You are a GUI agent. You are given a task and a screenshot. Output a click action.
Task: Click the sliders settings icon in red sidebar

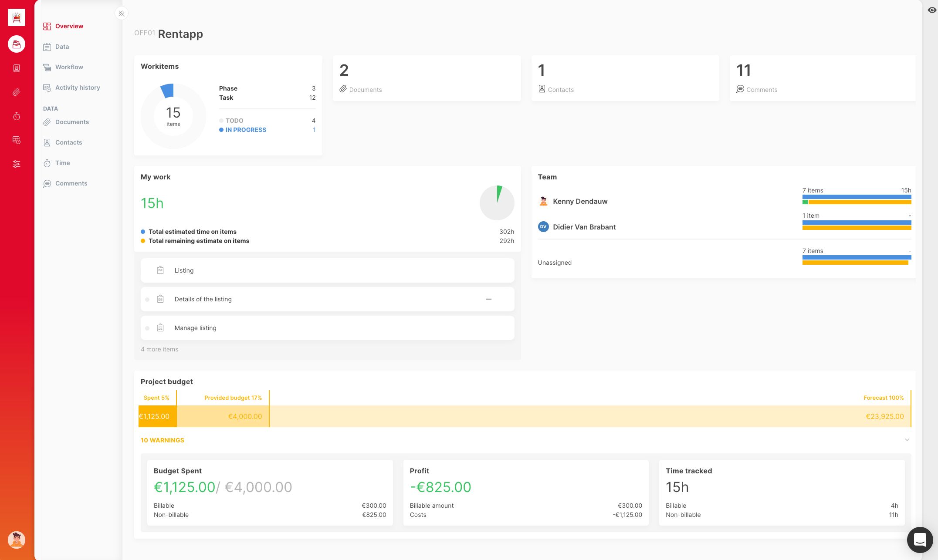[17, 164]
